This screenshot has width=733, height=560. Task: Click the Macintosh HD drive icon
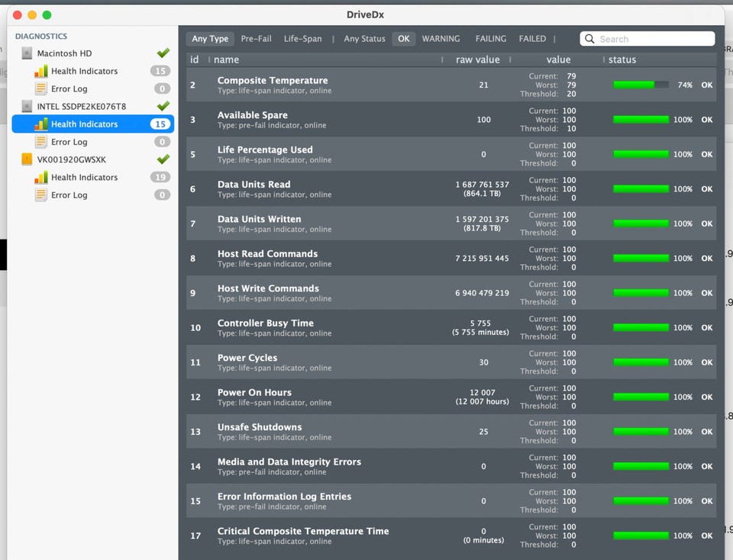pos(27,53)
